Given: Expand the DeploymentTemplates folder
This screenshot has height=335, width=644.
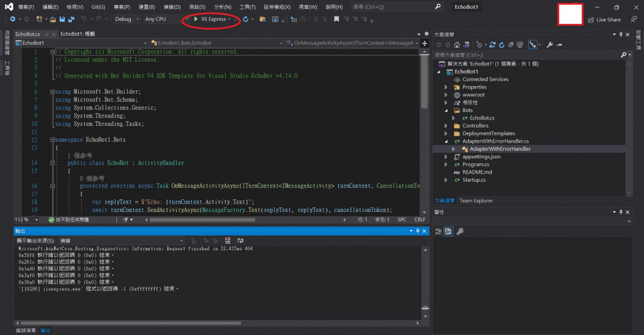Looking at the screenshot, I should (446, 133).
